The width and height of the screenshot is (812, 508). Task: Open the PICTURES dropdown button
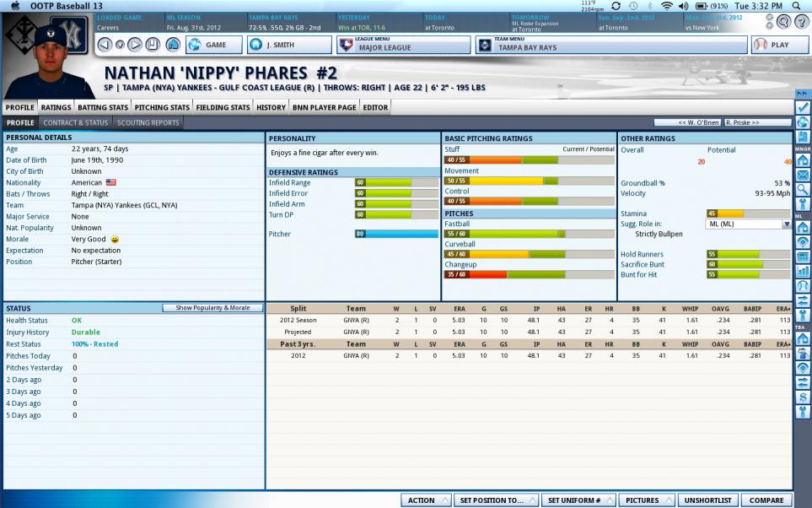[x=647, y=500]
